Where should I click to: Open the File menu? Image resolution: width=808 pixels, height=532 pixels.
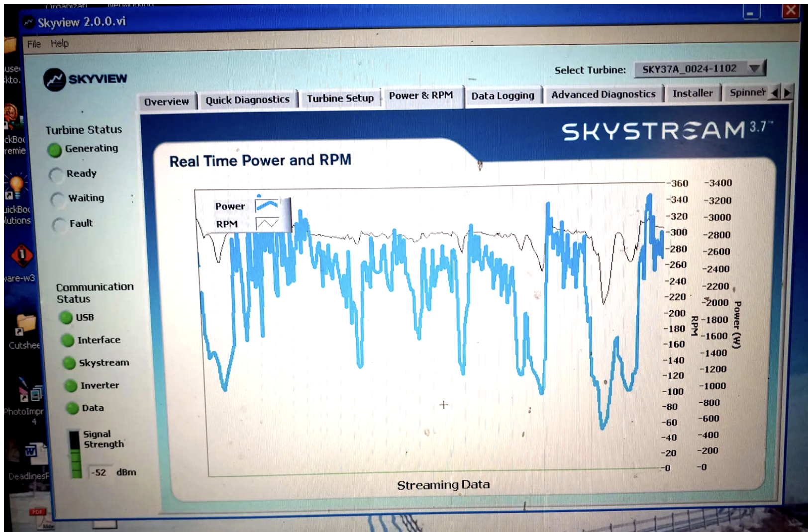tap(34, 44)
